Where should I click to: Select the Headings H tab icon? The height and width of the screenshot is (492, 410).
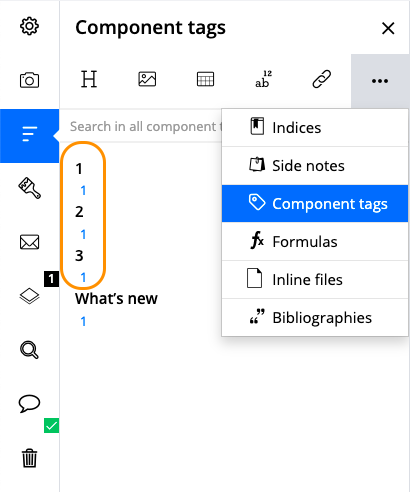89,79
